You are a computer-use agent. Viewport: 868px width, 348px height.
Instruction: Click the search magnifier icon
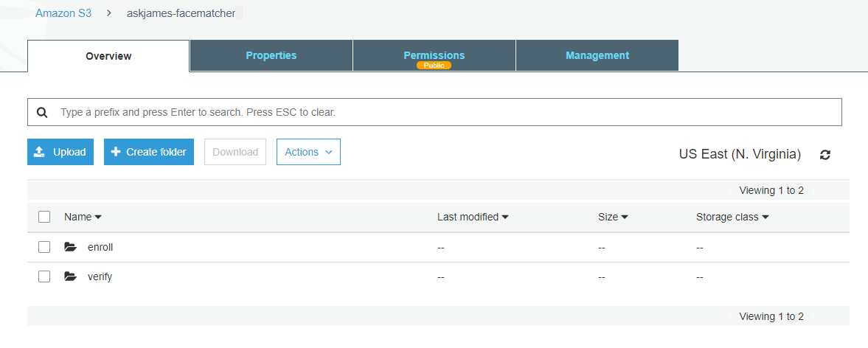click(43, 113)
